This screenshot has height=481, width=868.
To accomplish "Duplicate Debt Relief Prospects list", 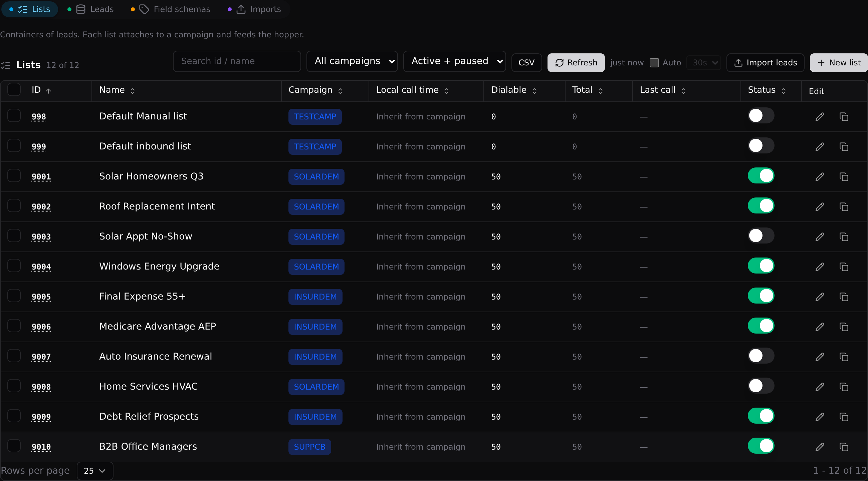I will [844, 417].
